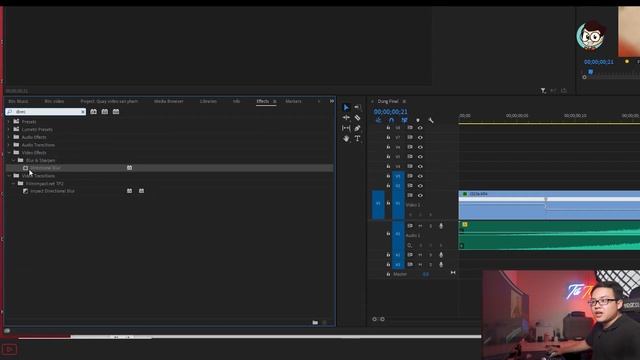Switch to the Hand tool
This screenshot has width=640, height=360.
pos(346,139)
